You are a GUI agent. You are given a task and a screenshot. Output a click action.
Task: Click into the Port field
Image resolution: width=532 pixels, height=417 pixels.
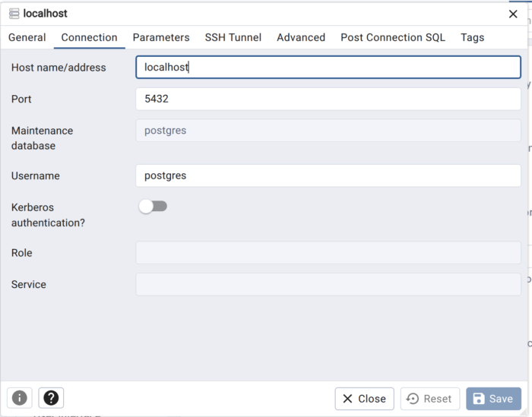[328, 99]
